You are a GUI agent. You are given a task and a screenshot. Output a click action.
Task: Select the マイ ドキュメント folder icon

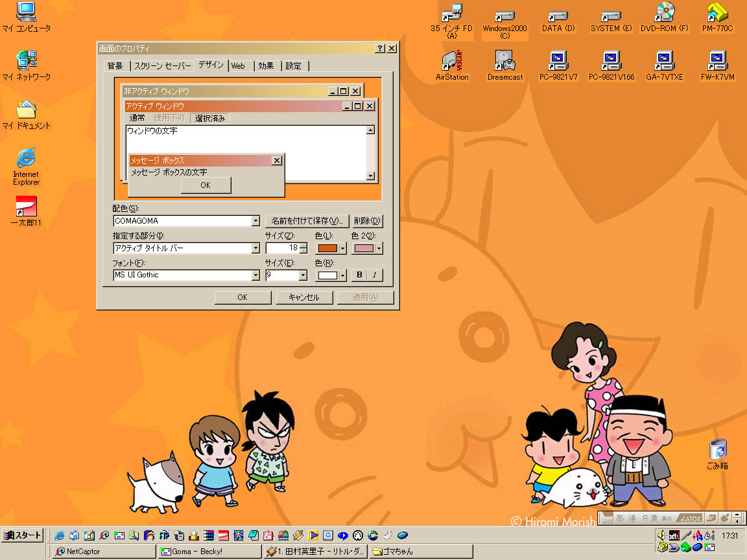click(x=26, y=115)
